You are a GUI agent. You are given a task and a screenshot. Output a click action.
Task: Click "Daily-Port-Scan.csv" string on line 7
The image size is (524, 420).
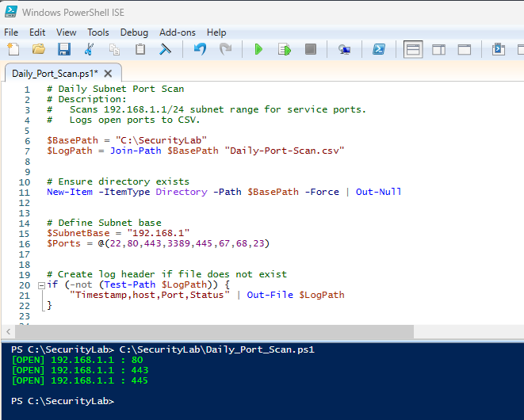285,151
